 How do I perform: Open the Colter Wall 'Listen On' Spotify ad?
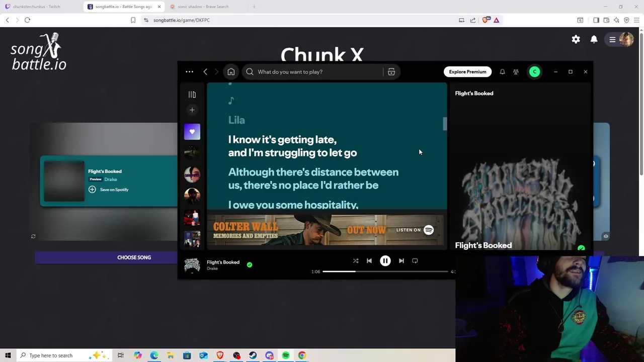click(415, 230)
